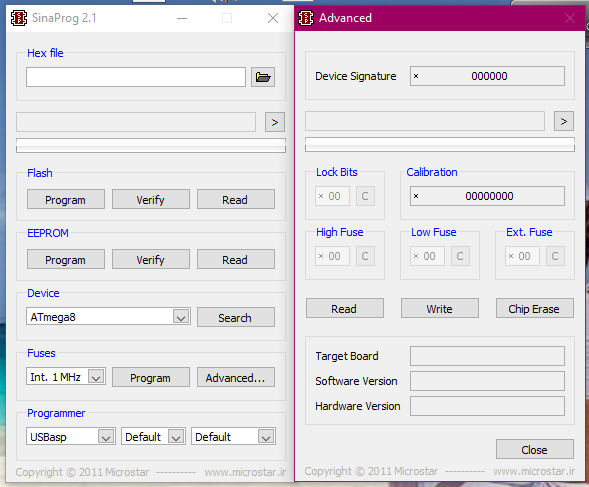The image size is (589, 487).
Task: Click the C button next to Ext. Fuse
Action: (x=555, y=256)
